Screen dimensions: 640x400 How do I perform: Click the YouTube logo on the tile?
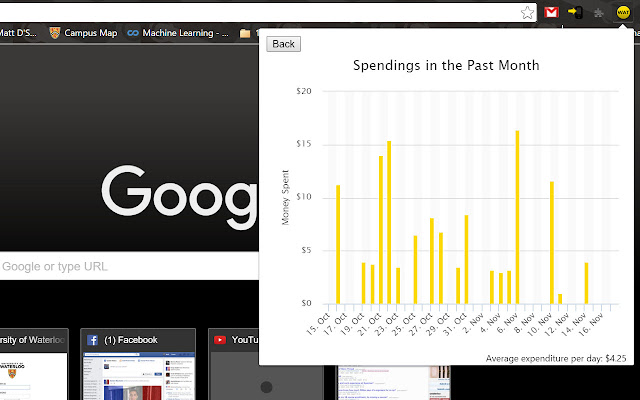coord(220,340)
